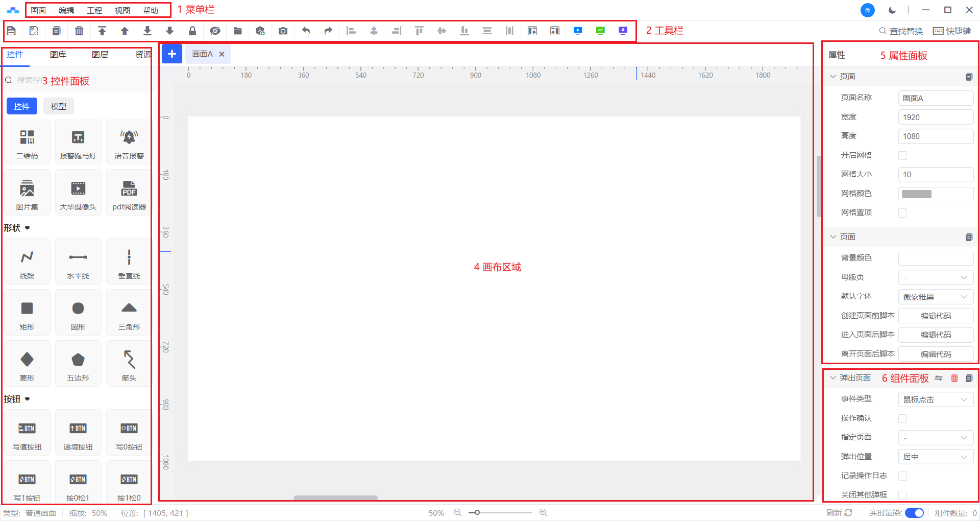Select the 矩形 rectangle shape
This screenshot has height=521, width=980.
tap(27, 314)
